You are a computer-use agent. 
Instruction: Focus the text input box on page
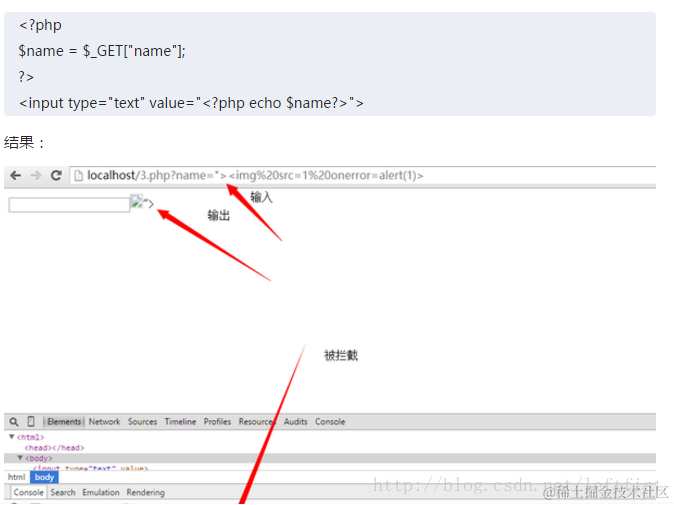click(x=69, y=205)
